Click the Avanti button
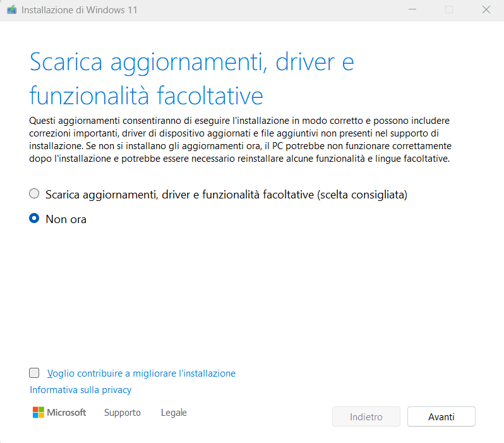 (441, 416)
